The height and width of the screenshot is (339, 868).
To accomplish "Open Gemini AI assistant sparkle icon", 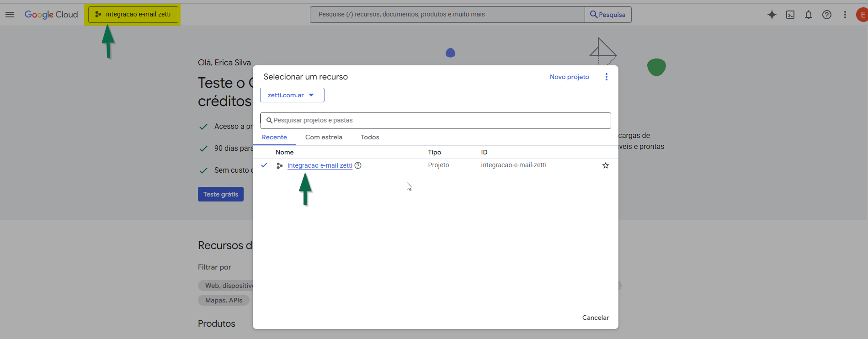I will point(772,15).
